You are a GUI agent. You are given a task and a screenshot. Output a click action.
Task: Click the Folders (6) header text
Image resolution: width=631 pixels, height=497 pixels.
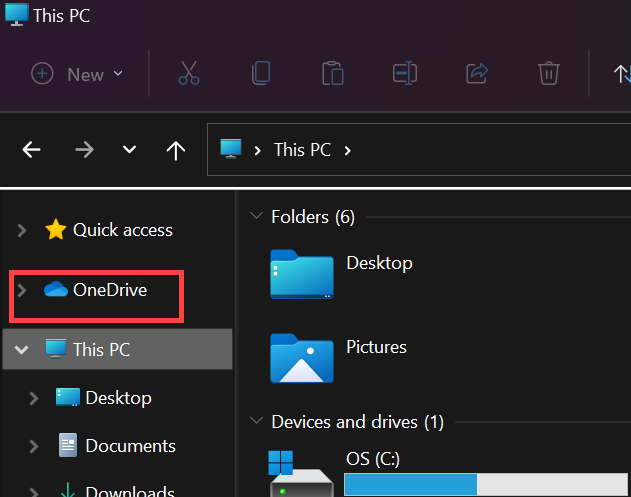point(313,217)
